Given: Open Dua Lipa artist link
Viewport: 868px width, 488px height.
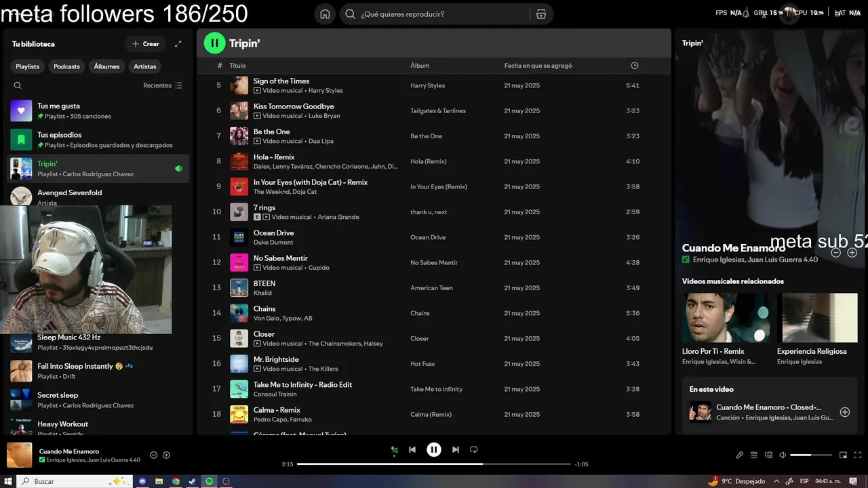Looking at the screenshot, I should click(322, 141).
